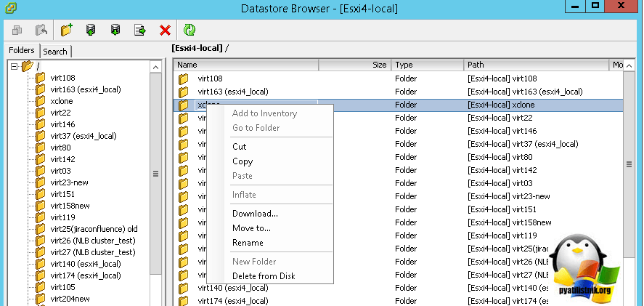Sort the list by the Type column header
The width and height of the screenshot is (644, 306).
click(x=427, y=65)
